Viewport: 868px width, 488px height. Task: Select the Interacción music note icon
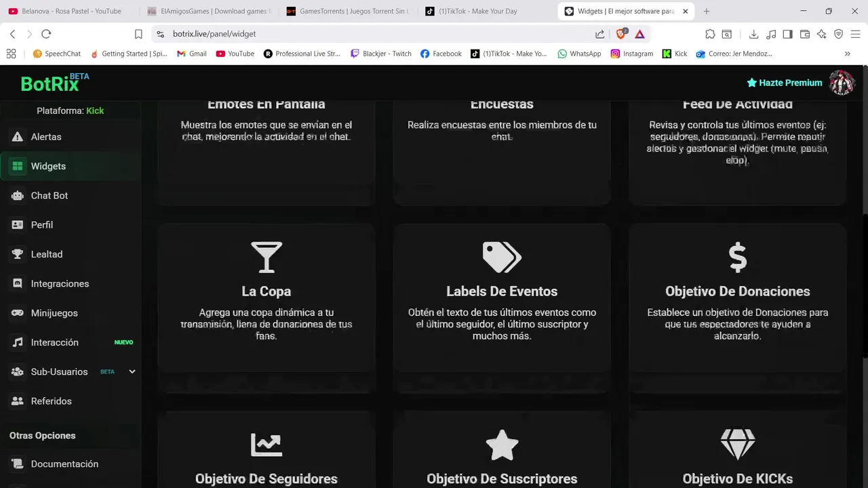click(18, 342)
